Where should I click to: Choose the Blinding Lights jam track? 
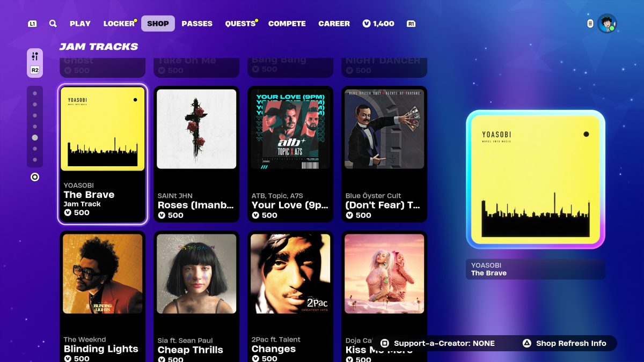click(103, 295)
